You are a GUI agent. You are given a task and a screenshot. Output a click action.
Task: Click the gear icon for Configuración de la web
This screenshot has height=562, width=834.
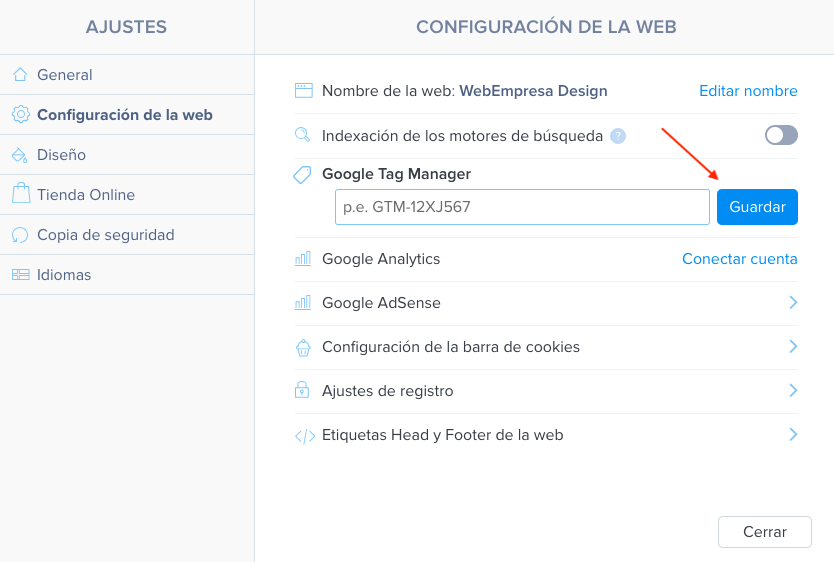pyautogui.click(x=21, y=114)
